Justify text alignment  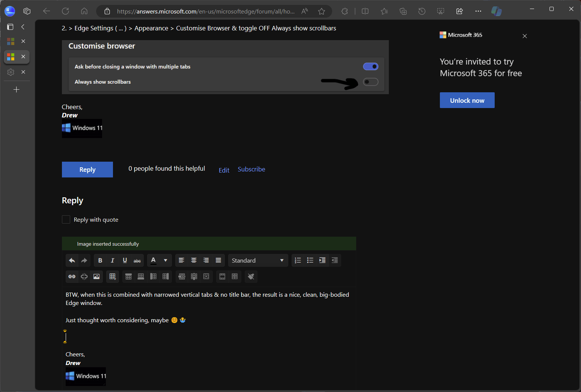pos(218,260)
